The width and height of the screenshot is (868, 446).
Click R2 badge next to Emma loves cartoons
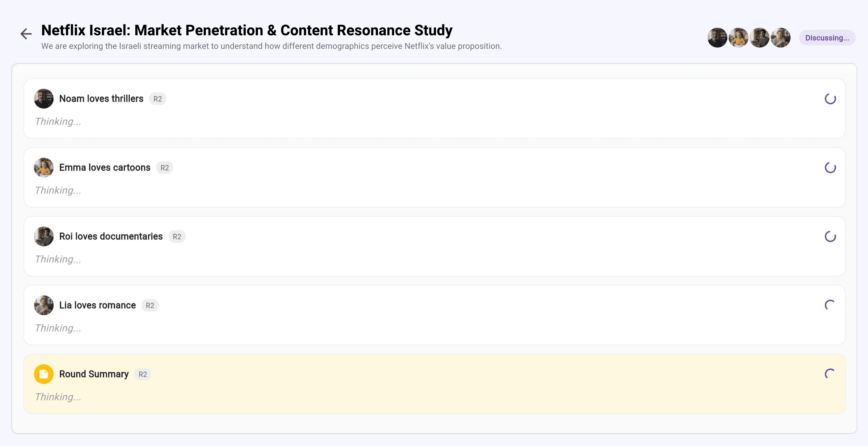coord(165,168)
